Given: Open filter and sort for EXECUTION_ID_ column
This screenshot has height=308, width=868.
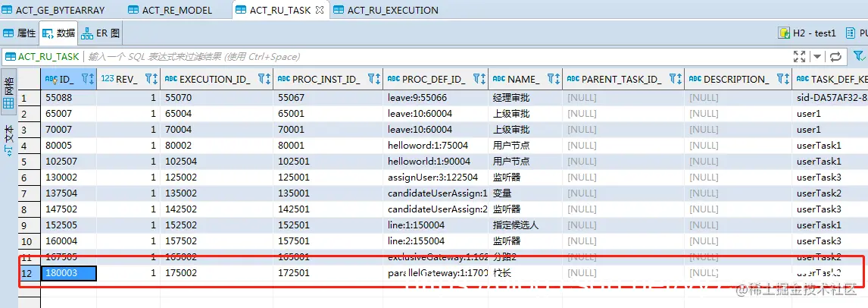Looking at the screenshot, I should pos(264,79).
